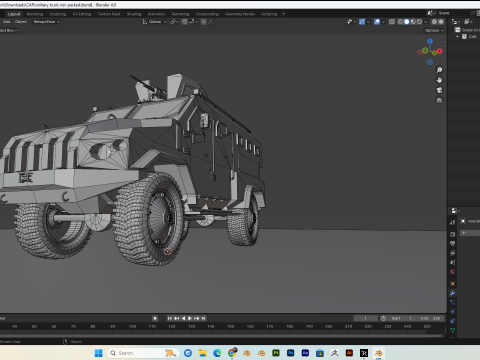Open the overlays options dropdown arrow
This screenshot has width=480, height=360.
(383, 22)
